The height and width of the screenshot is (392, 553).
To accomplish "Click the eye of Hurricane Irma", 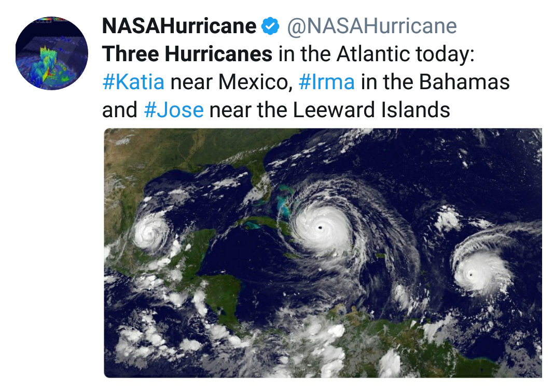I will pos(320,228).
